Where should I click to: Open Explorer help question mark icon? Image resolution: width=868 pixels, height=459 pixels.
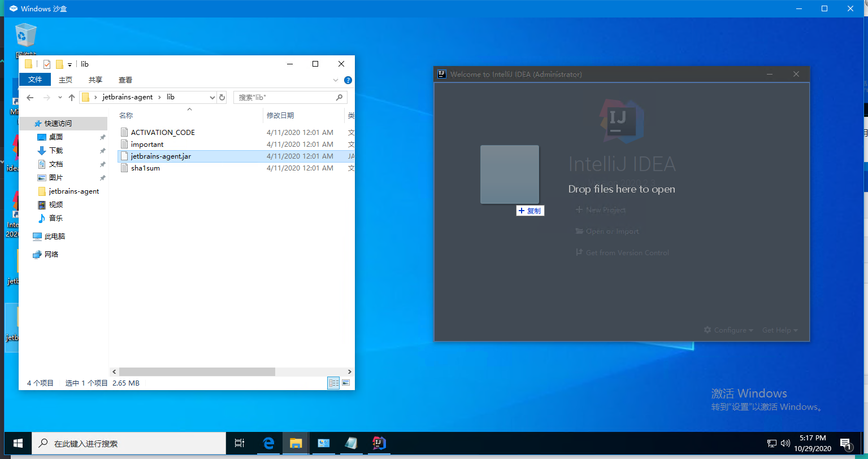pos(348,80)
